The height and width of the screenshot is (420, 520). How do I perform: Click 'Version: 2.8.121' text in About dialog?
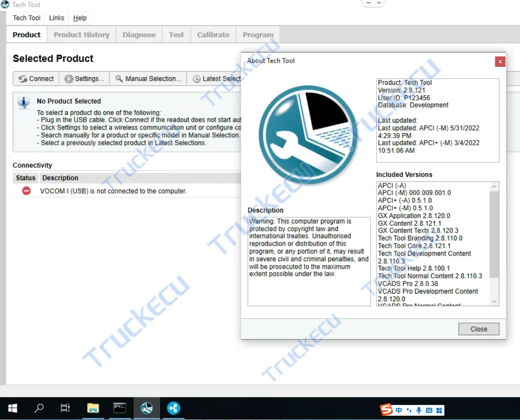pos(401,90)
